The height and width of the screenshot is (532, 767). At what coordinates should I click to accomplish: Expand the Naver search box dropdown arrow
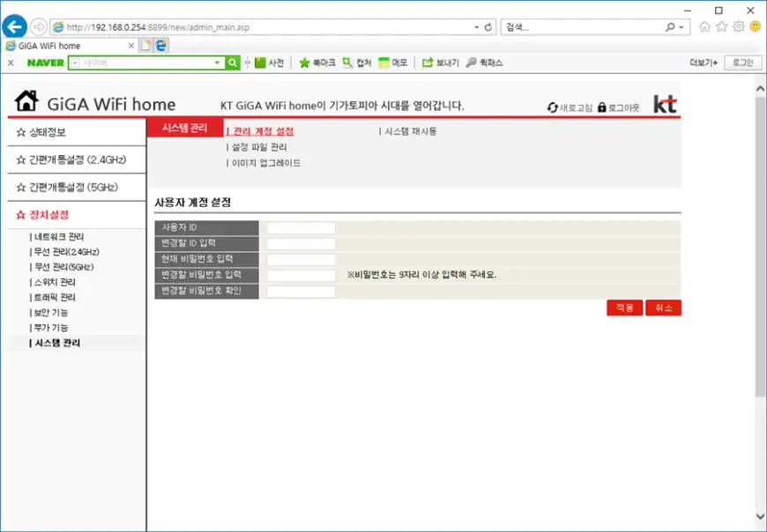click(218, 63)
